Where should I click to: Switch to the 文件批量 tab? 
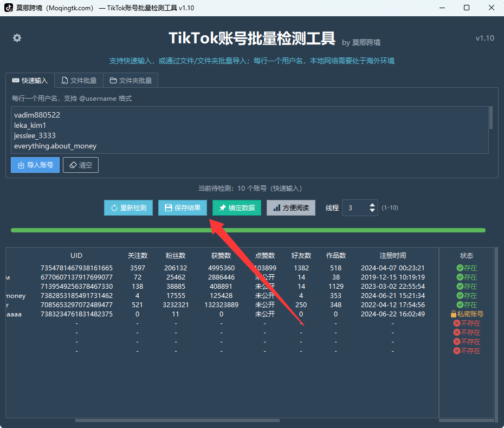pos(79,80)
